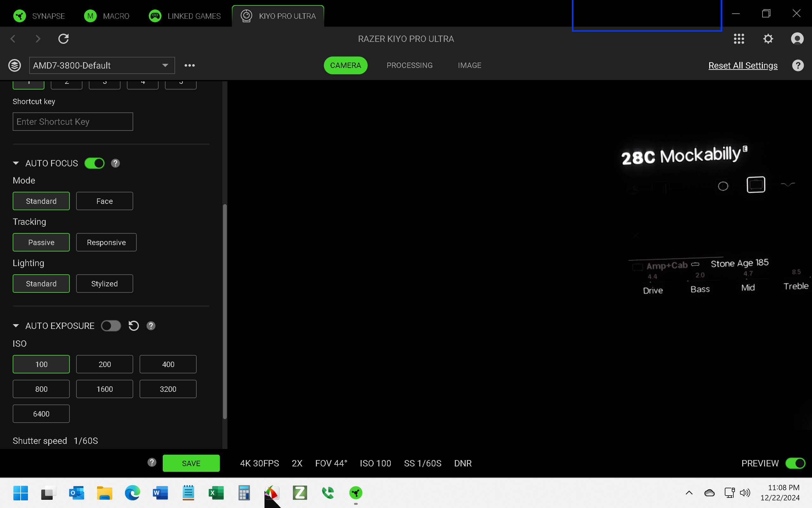
Task: Click the help icon beside Reset All Settings
Action: pyautogui.click(x=798, y=65)
